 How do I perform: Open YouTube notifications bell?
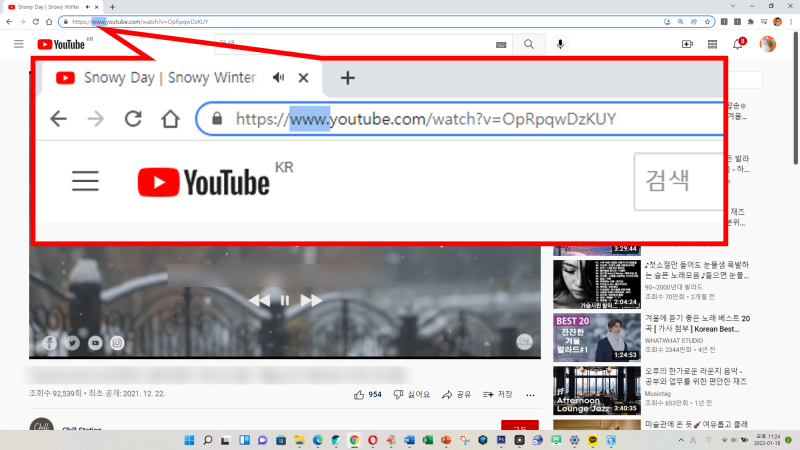(x=738, y=44)
